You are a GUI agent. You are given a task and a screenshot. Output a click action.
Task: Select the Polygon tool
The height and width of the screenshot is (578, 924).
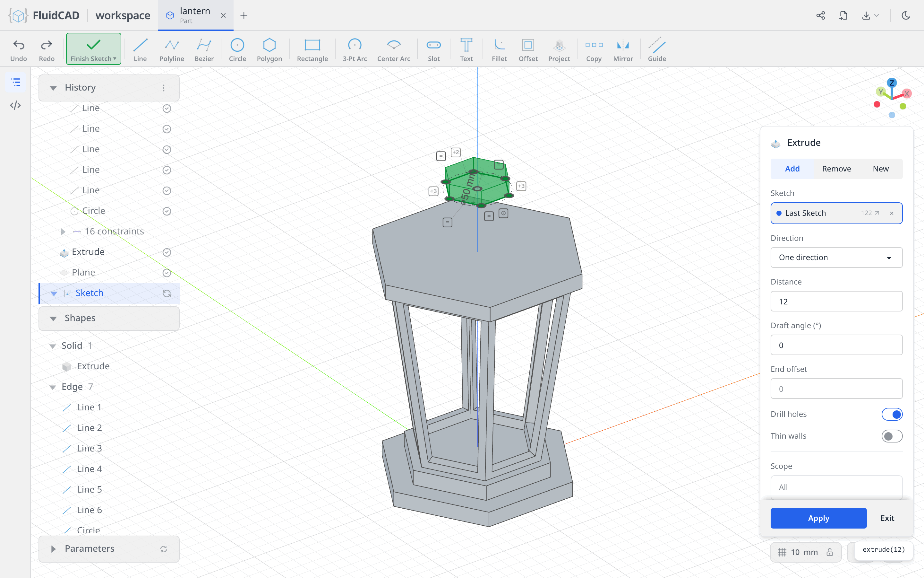[269, 50]
